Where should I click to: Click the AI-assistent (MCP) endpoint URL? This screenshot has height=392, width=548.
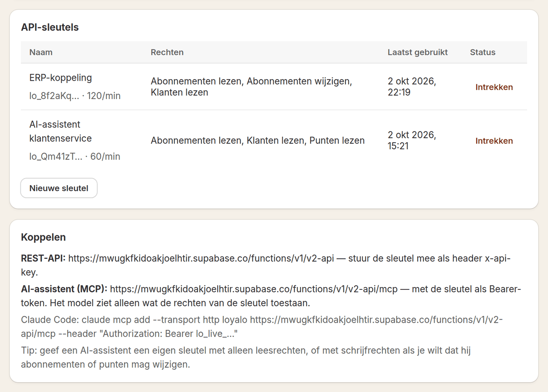click(x=254, y=289)
